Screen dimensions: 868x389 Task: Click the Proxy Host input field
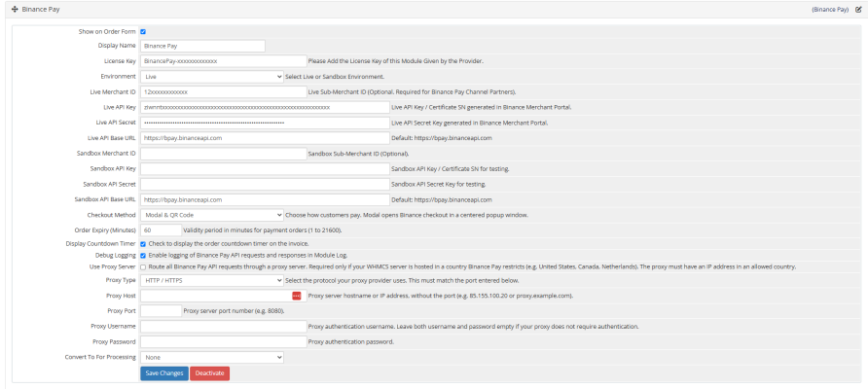223,296
